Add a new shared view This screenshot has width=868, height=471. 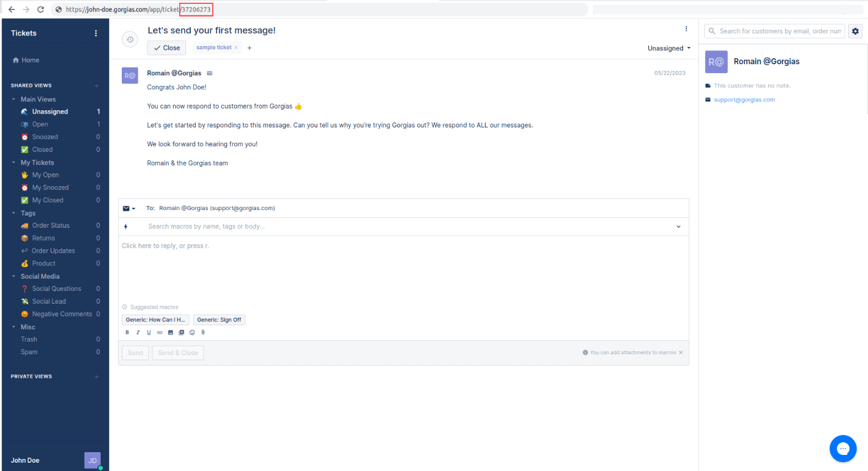[96, 86]
